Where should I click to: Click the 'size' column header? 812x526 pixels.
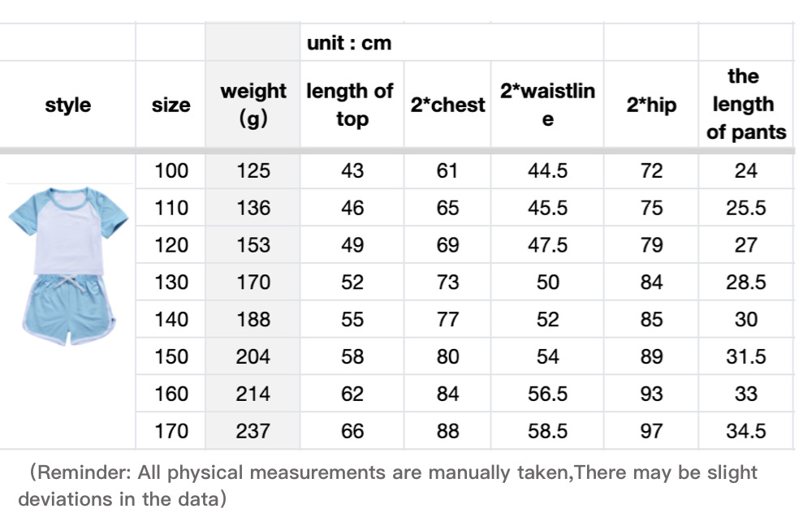click(x=171, y=105)
